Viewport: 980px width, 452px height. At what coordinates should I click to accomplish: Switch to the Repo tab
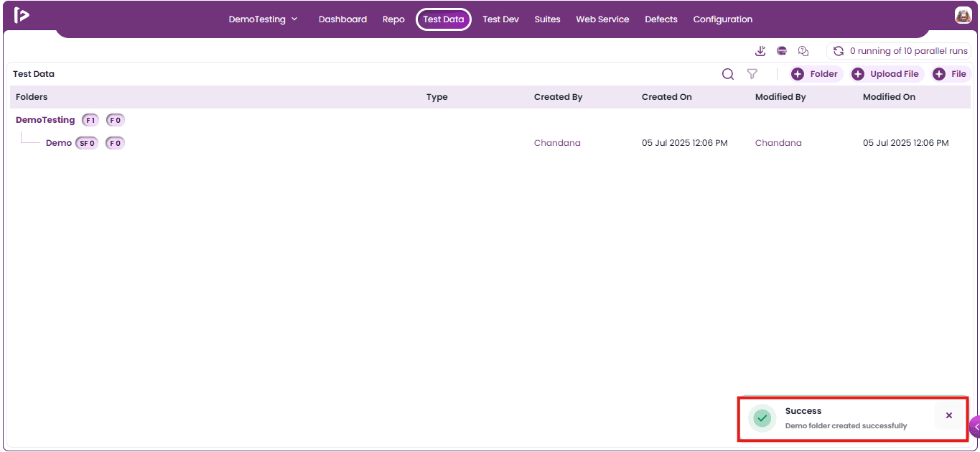pyautogui.click(x=393, y=19)
